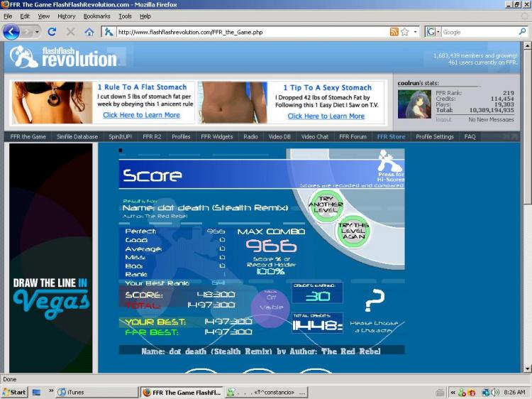Open the home page with the house icon
The width and height of the screenshot is (532, 399).
click(x=89, y=32)
